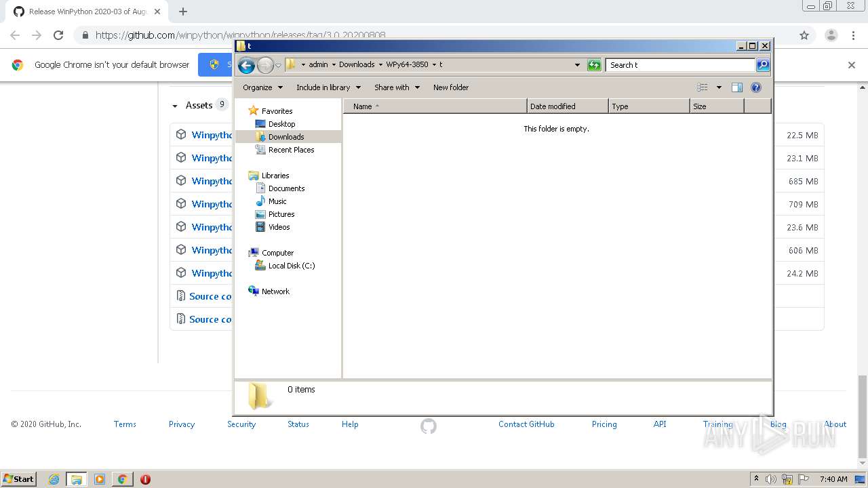Open Chrome's three-dot menu
This screenshot has width=868, height=488.
pyautogui.click(x=853, y=35)
